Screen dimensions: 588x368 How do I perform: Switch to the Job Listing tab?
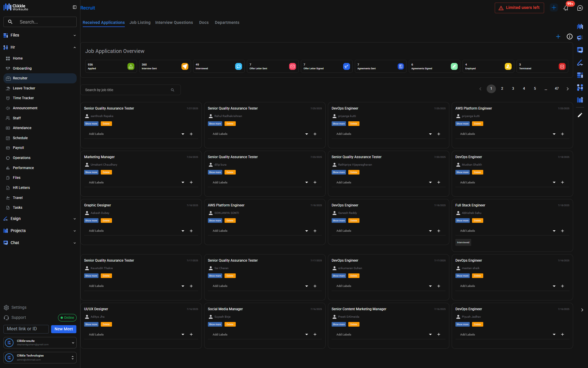pyautogui.click(x=140, y=22)
